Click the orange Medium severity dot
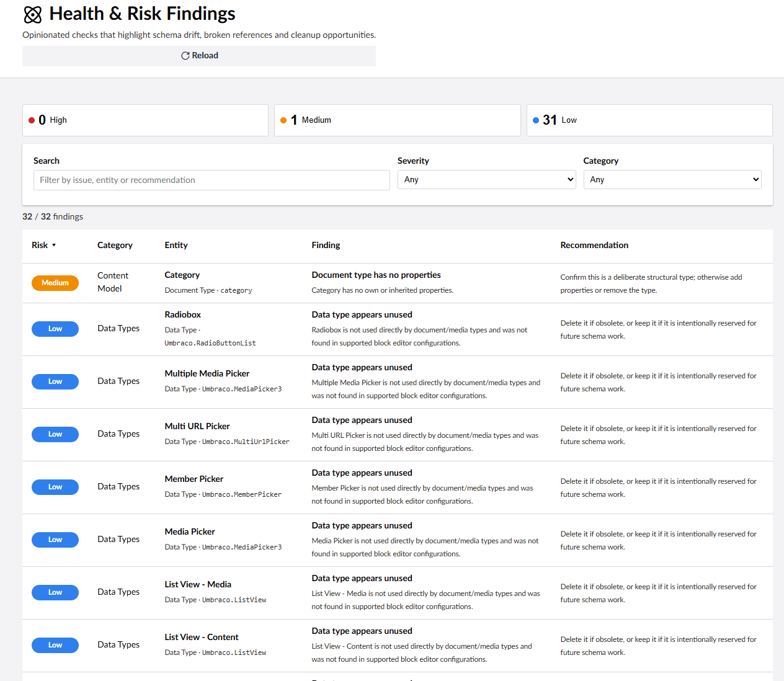The height and width of the screenshot is (681, 784). pyautogui.click(x=283, y=120)
